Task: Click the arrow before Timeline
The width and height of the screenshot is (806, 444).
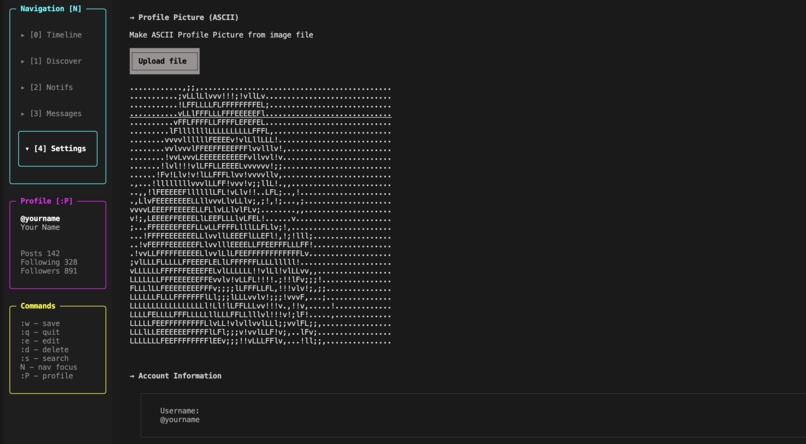Action: [x=23, y=35]
